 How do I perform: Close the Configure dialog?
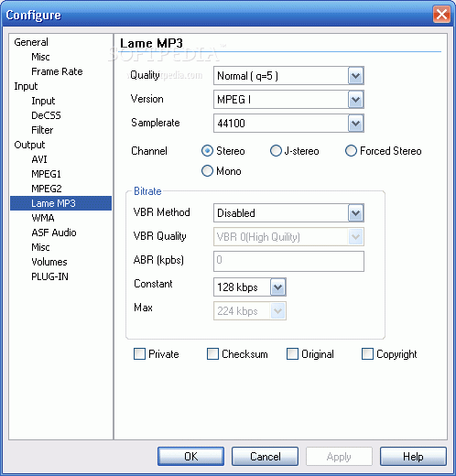pyautogui.click(x=441, y=15)
